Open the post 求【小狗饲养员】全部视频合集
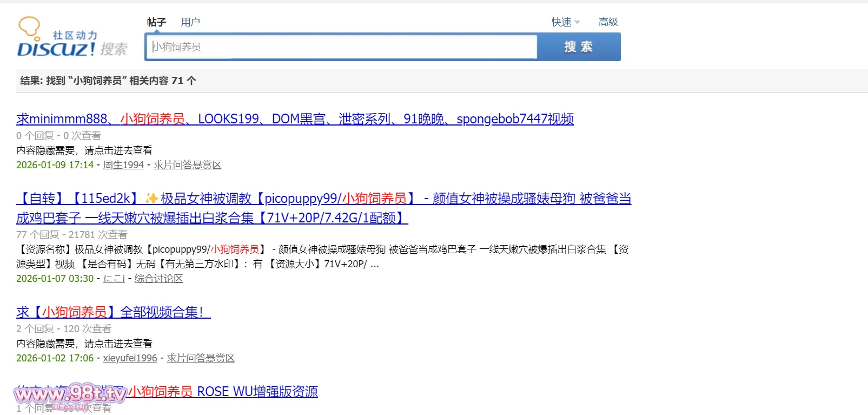 tap(113, 312)
